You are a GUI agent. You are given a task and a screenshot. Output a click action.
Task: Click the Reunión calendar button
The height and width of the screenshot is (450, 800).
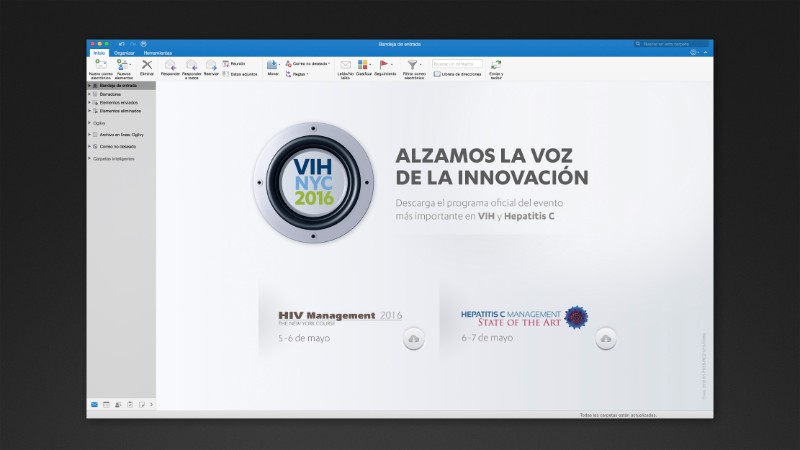click(234, 64)
